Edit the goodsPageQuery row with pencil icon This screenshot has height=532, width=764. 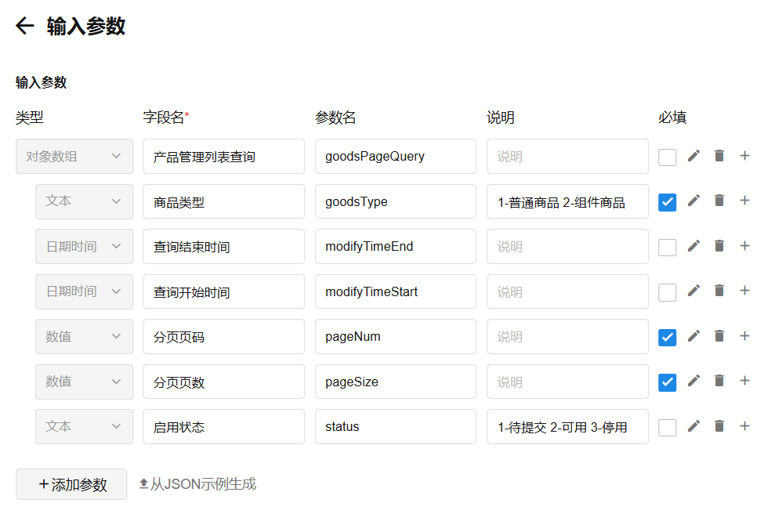pos(693,156)
